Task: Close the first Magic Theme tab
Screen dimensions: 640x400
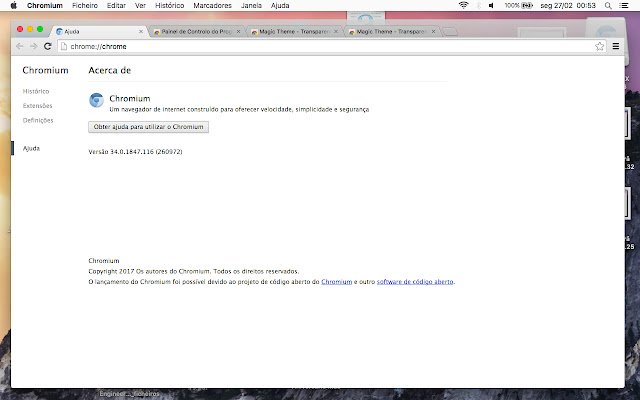Action: 336,31
